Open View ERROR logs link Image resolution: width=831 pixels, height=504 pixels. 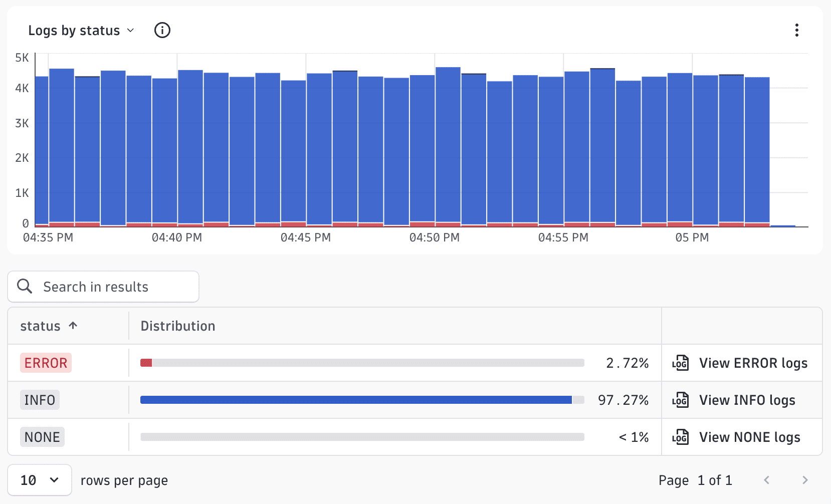point(753,363)
